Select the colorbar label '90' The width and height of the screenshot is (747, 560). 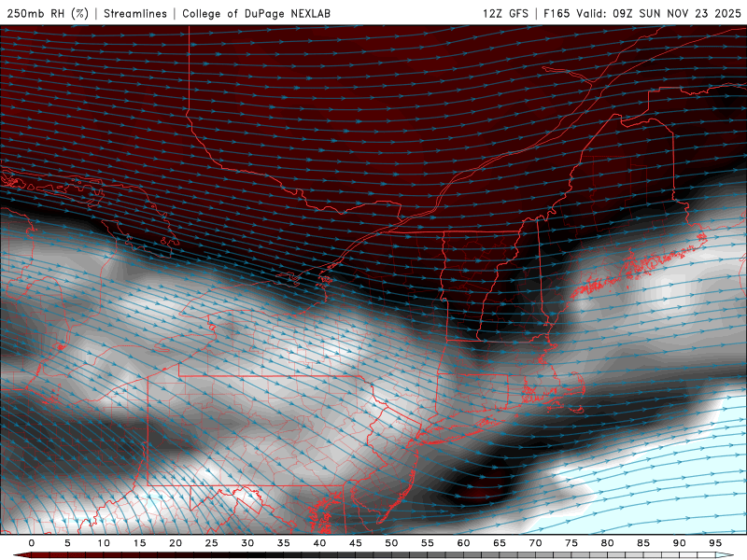tap(679, 543)
